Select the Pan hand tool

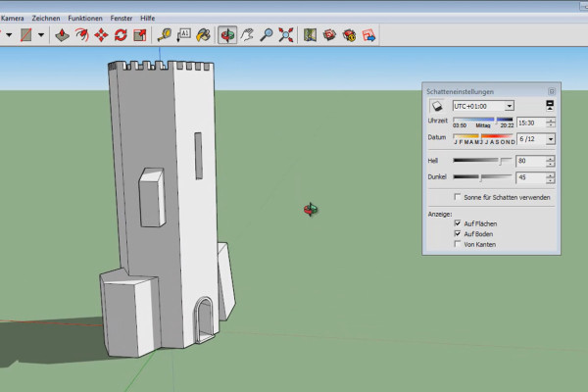pyautogui.click(x=247, y=35)
